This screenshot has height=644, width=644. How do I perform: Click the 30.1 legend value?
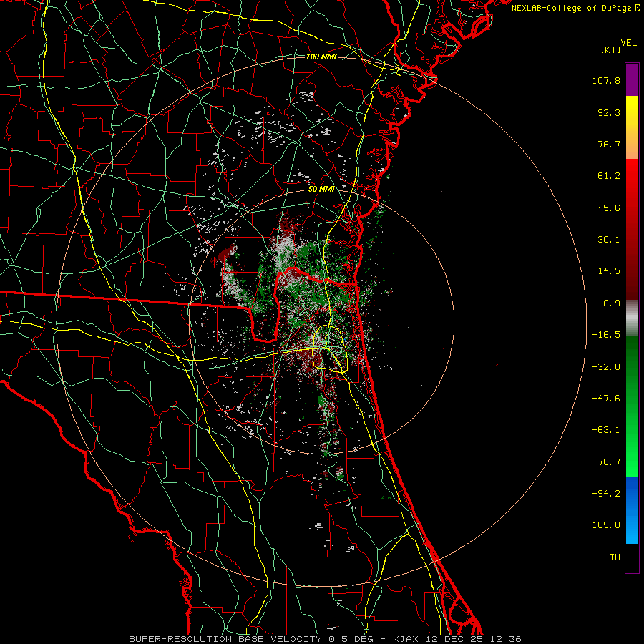[x=609, y=240]
